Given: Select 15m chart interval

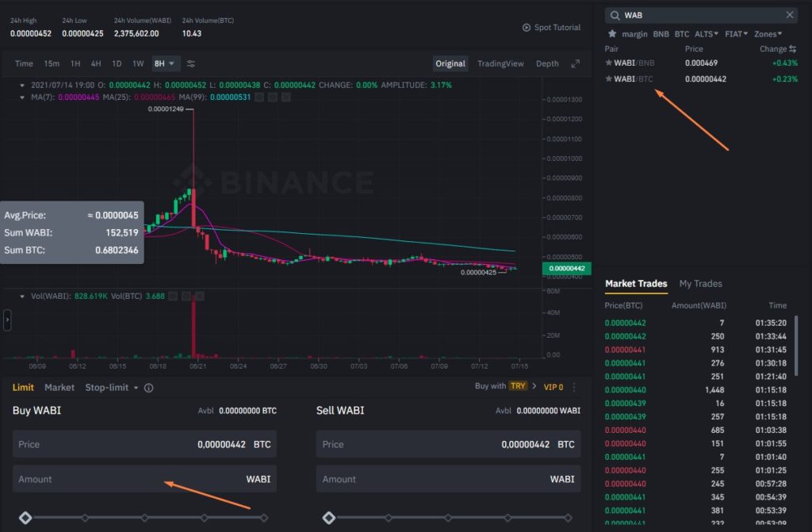Looking at the screenshot, I should pos(52,63).
